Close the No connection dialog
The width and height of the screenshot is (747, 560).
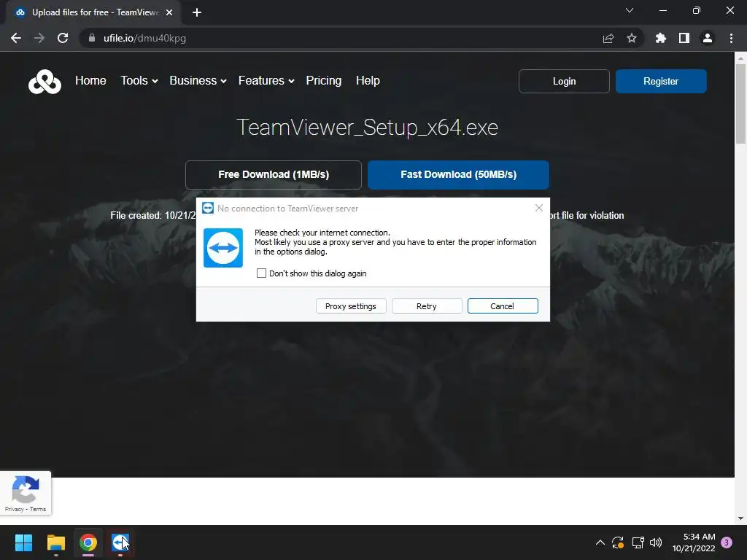point(539,208)
